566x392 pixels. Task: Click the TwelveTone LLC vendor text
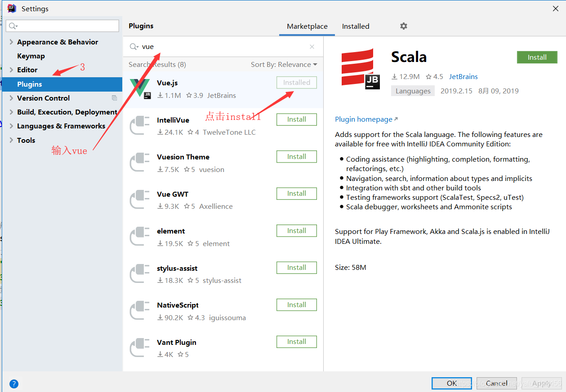(229, 132)
